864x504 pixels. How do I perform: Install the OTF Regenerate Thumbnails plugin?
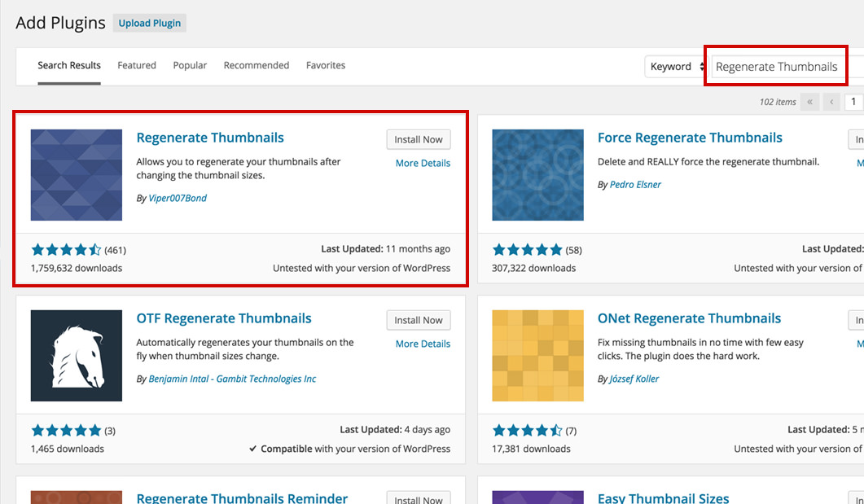[x=419, y=320]
